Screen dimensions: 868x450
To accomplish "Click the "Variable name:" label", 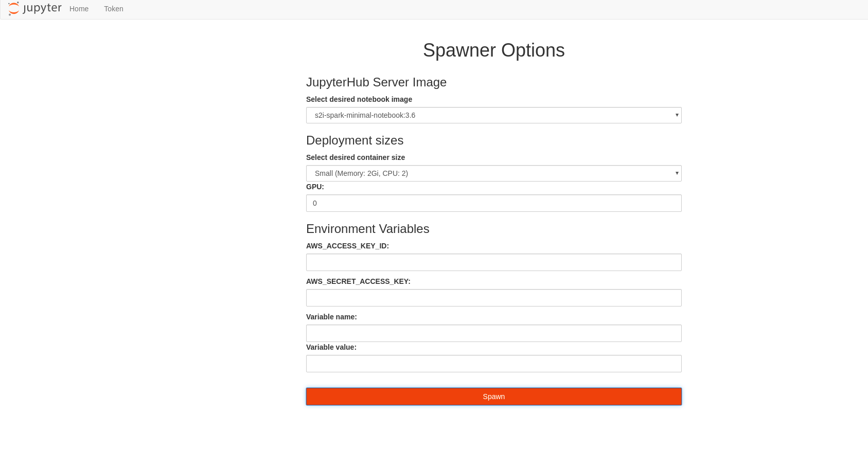I will pyautogui.click(x=331, y=317).
